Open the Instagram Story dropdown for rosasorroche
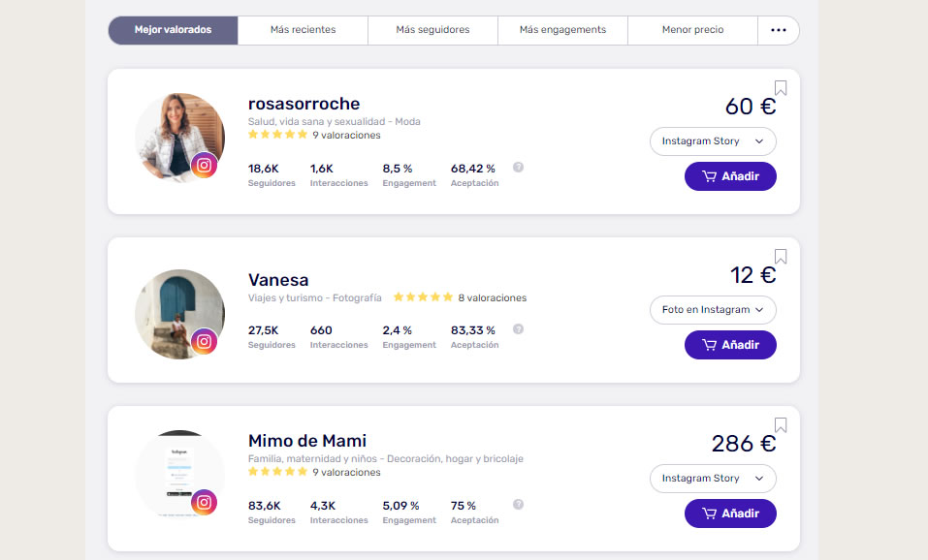928x560 pixels. click(713, 141)
